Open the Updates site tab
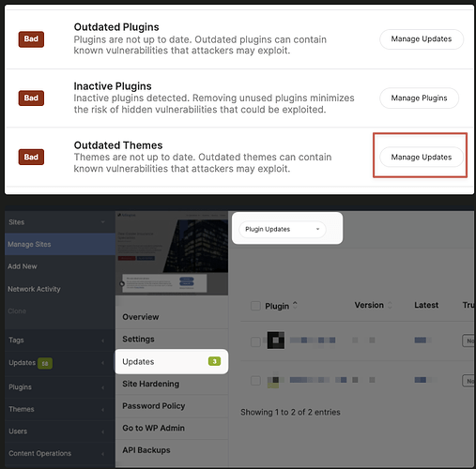476x469 pixels. [x=172, y=362]
